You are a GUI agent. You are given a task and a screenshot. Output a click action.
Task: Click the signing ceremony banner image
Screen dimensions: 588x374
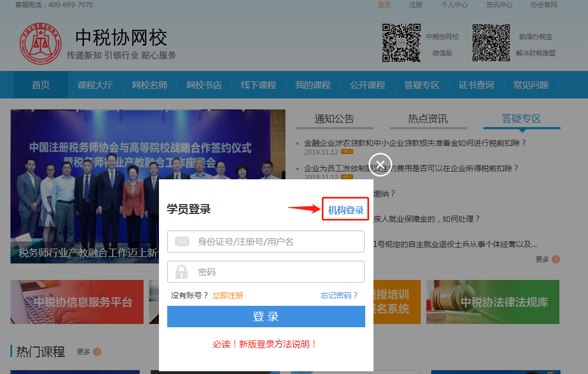pos(148,186)
